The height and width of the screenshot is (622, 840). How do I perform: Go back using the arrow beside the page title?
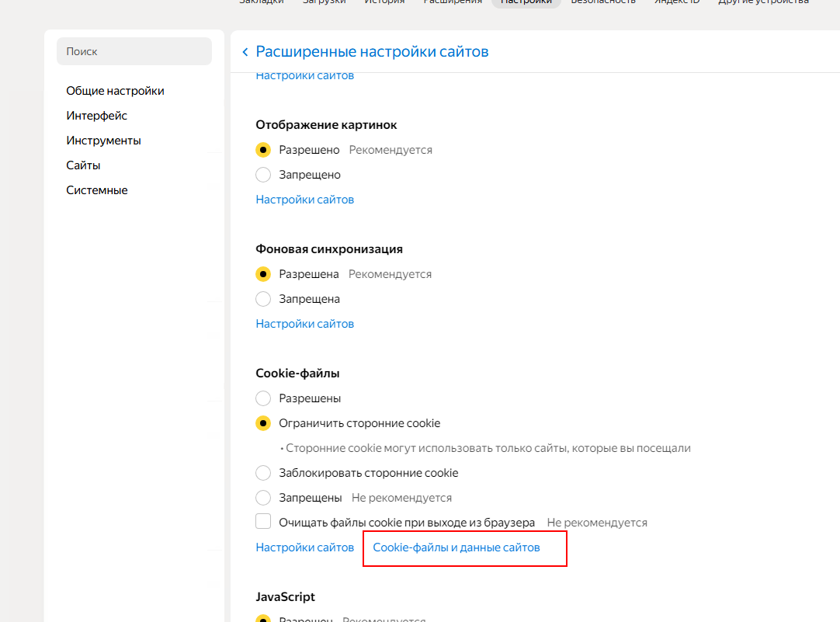tap(245, 52)
